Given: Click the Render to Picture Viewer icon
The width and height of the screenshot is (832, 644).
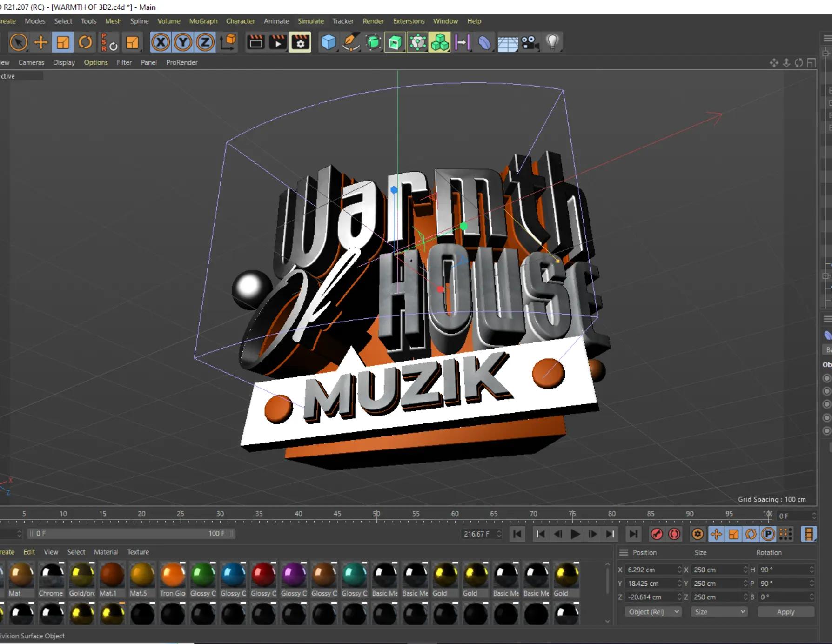Looking at the screenshot, I should (278, 42).
